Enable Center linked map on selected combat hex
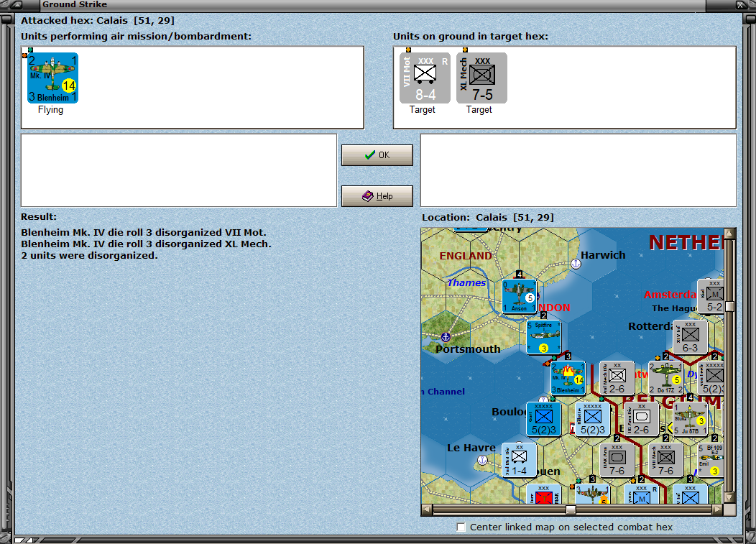 (461, 527)
